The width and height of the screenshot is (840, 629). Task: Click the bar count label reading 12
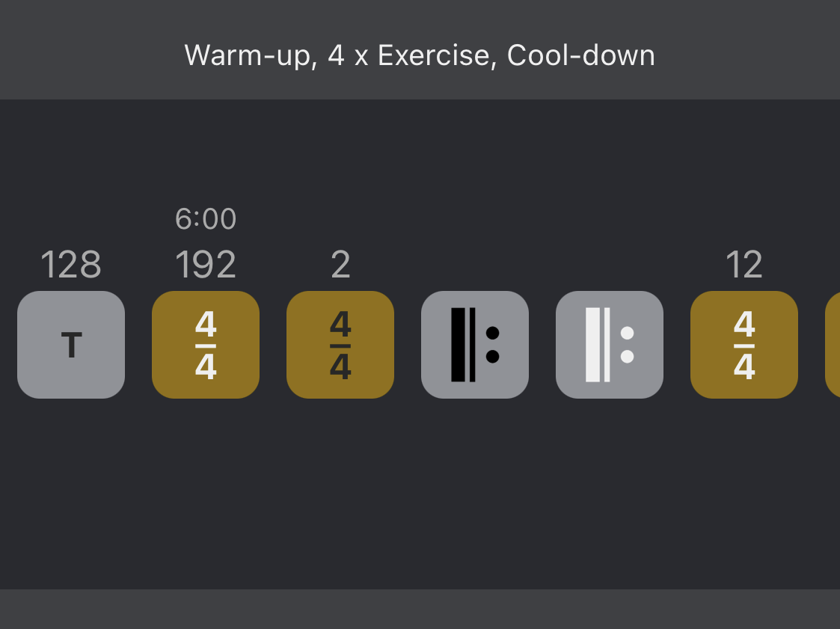tap(744, 266)
